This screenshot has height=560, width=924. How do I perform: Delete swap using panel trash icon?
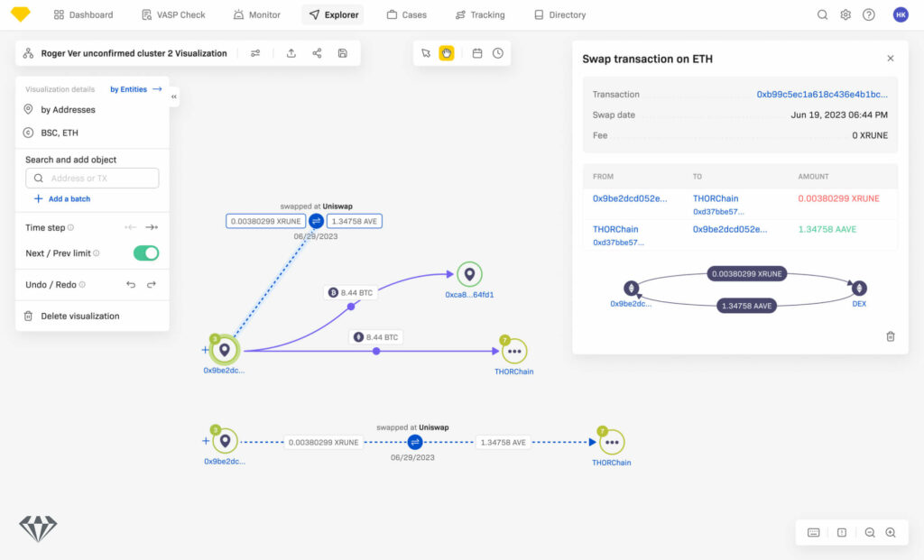[891, 336]
